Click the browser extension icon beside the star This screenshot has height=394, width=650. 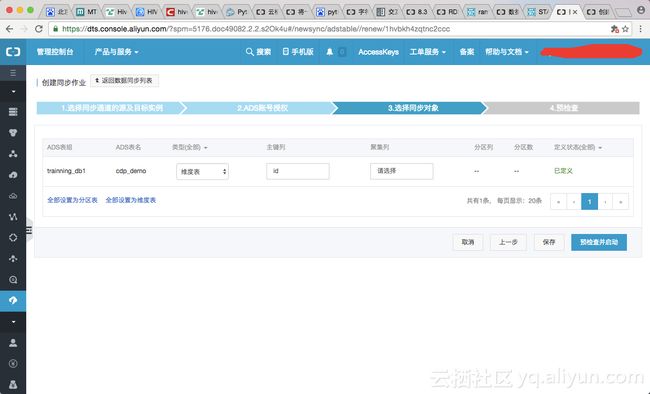615,29
